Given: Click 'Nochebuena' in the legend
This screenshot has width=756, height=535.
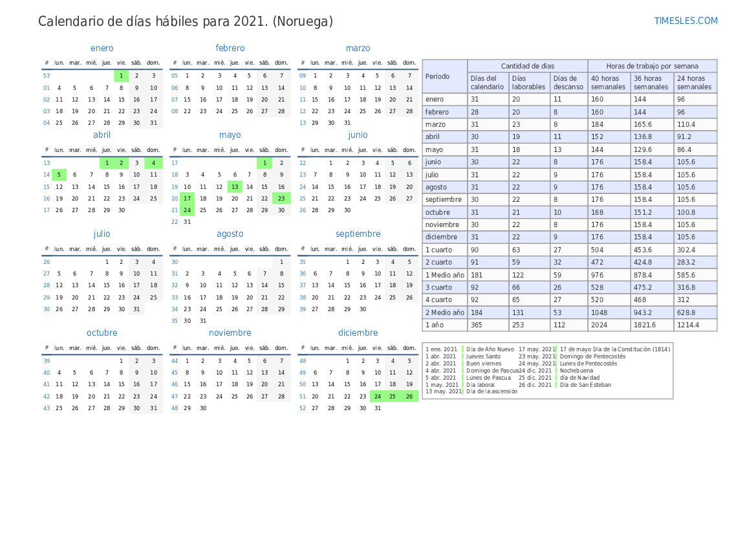Looking at the screenshot, I should 576,371.
